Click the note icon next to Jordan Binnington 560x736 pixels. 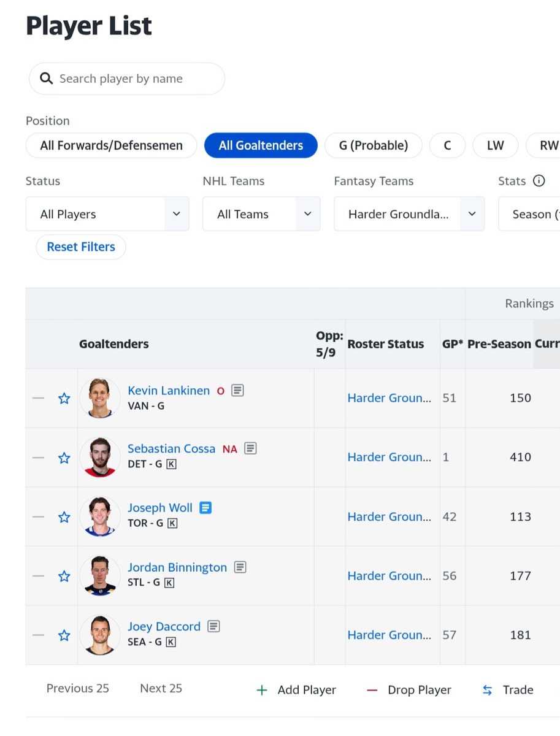click(x=240, y=567)
